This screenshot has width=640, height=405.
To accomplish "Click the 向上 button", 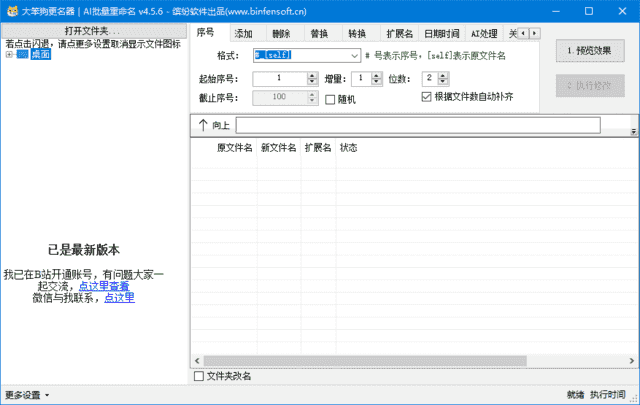I will [x=213, y=125].
